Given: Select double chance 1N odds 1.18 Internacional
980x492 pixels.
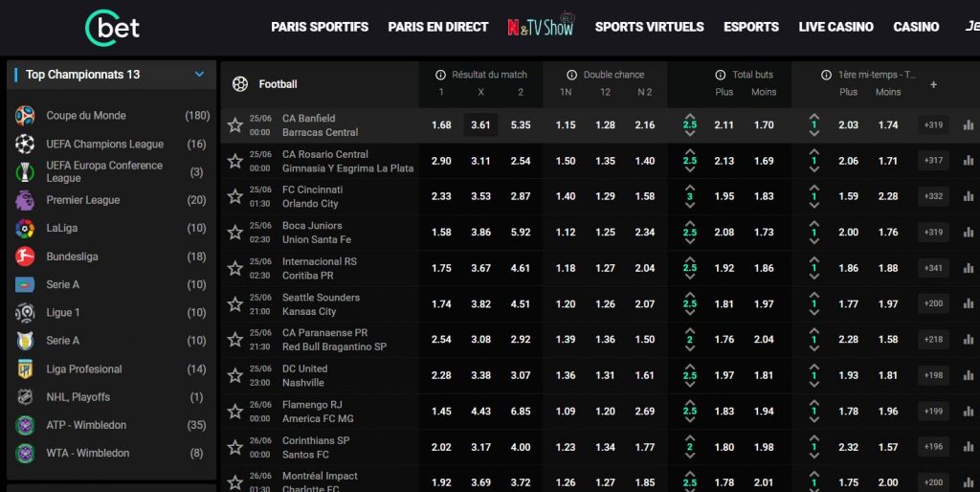Looking at the screenshot, I should tap(566, 268).
